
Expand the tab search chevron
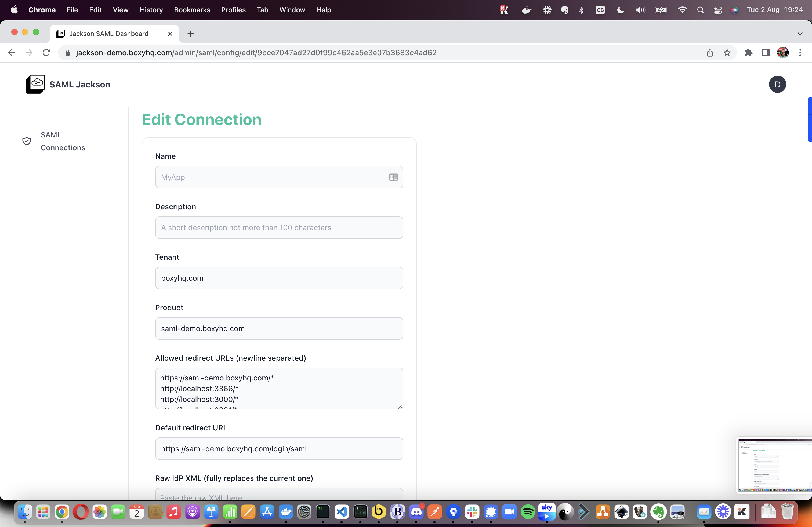[x=800, y=34]
